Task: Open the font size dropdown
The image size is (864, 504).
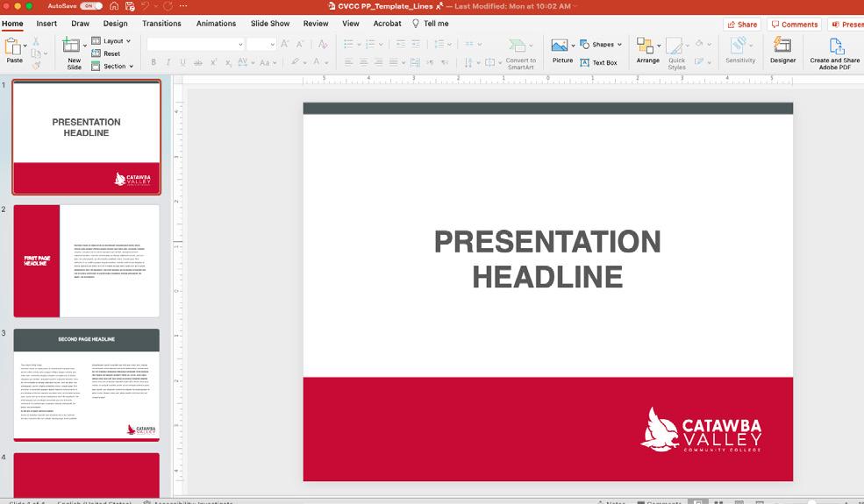Action: pos(272,44)
